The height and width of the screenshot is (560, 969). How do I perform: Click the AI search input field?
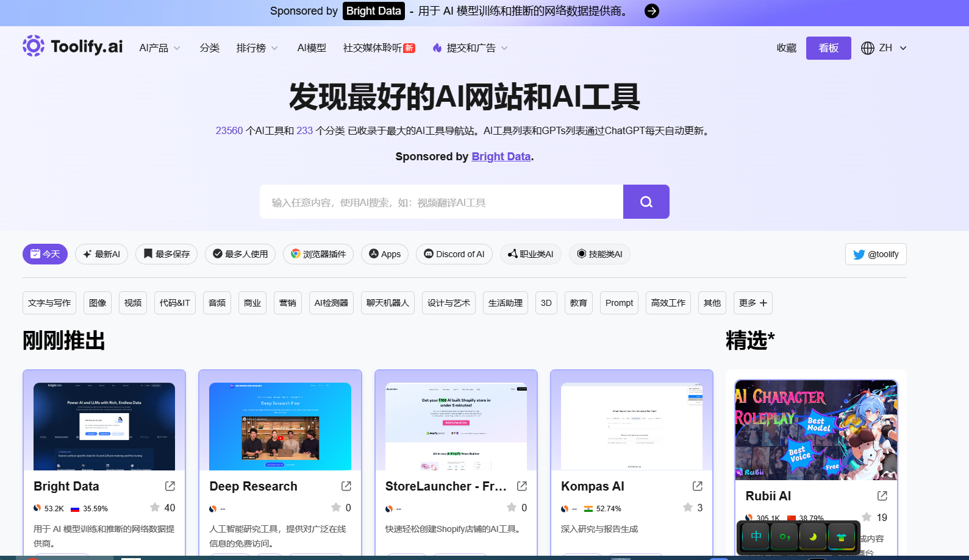point(441,202)
